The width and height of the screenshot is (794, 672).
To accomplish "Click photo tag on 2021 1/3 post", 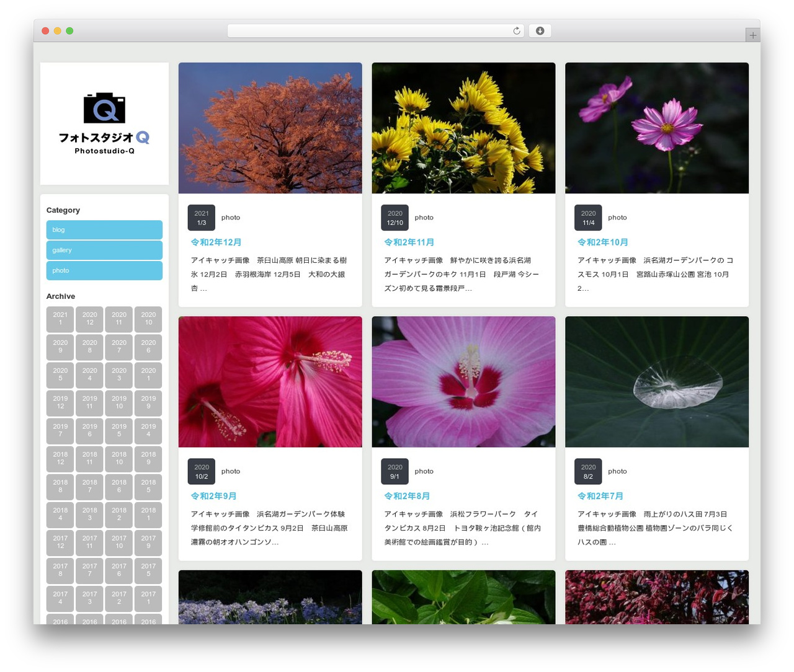I will pos(231,218).
